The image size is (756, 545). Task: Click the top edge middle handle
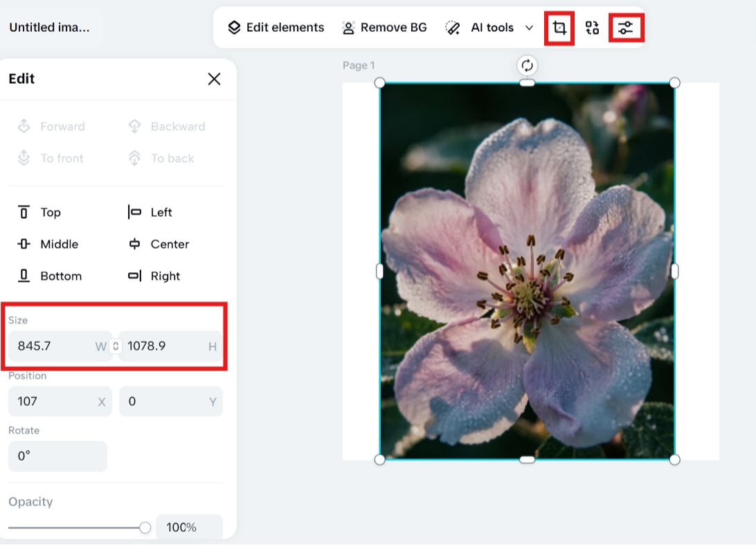(527, 83)
